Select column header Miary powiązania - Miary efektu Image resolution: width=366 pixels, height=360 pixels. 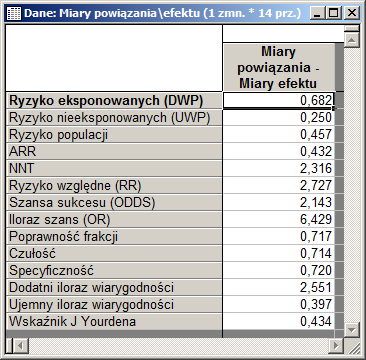click(x=279, y=67)
